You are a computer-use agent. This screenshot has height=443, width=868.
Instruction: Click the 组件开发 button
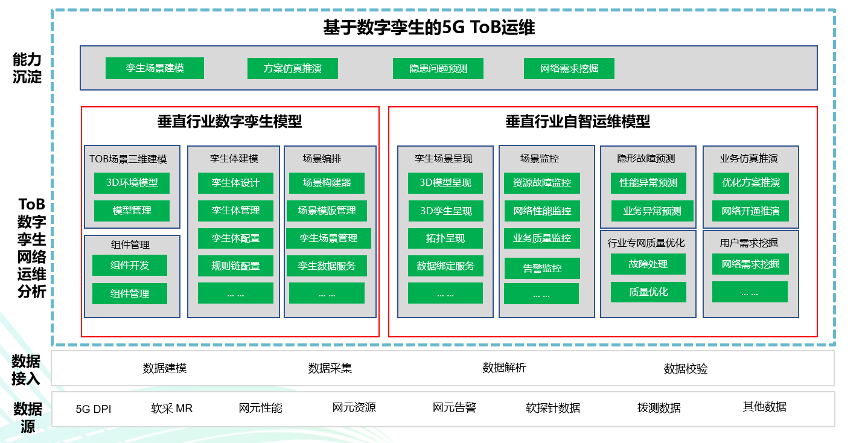click(130, 265)
